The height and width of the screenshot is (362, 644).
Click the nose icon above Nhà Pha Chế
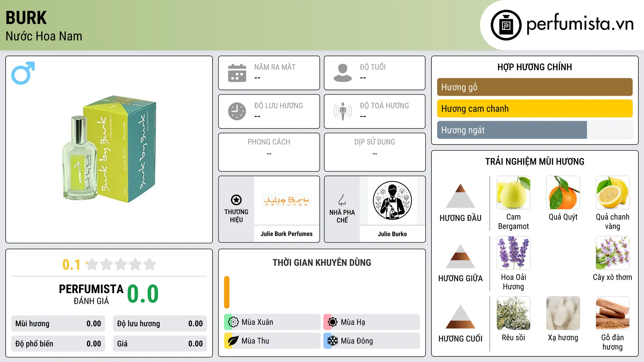coord(342,200)
